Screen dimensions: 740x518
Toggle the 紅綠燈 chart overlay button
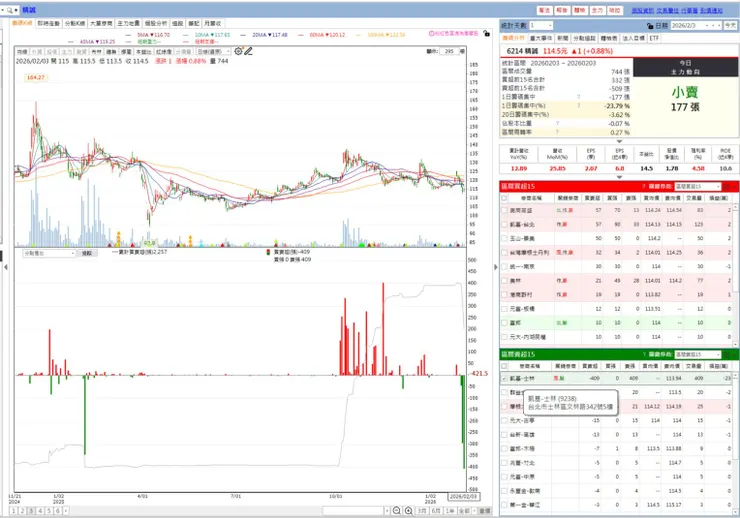pos(163,51)
